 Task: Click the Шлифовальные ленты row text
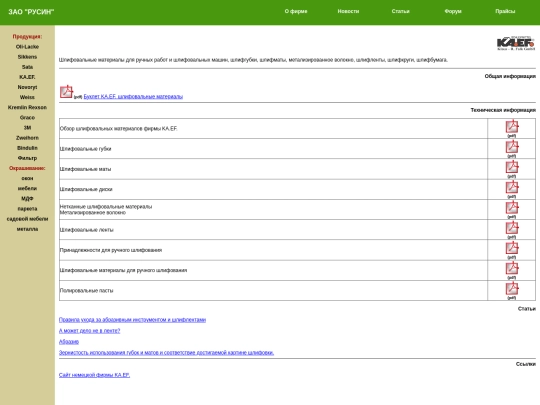coord(86,230)
